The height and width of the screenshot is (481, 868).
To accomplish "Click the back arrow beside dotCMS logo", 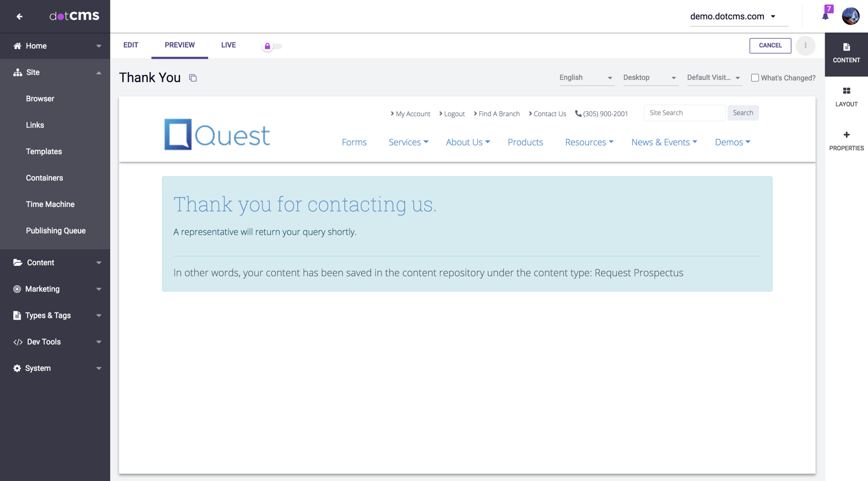I will point(19,17).
